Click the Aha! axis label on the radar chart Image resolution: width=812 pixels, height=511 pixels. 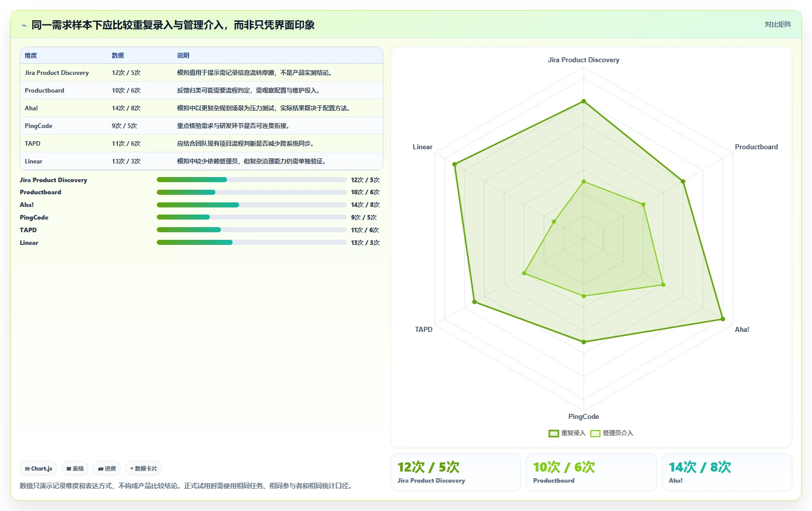pyautogui.click(x=742, y=329)
